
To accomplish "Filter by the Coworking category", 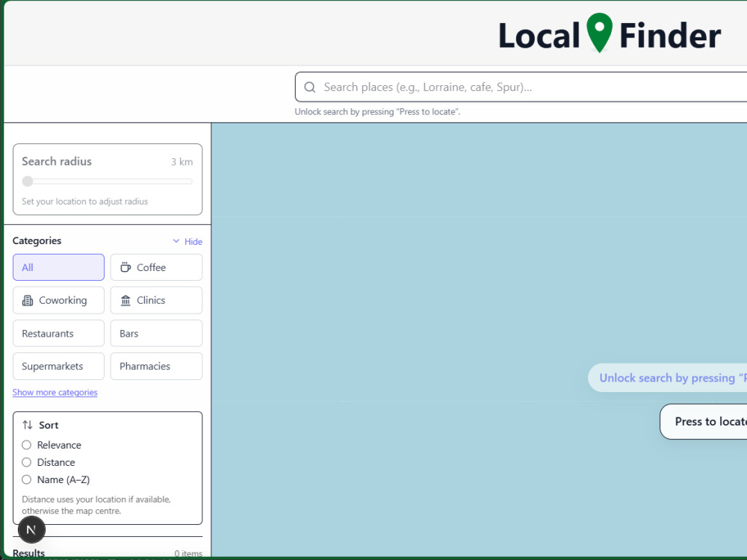I will (x=58, y=300).
